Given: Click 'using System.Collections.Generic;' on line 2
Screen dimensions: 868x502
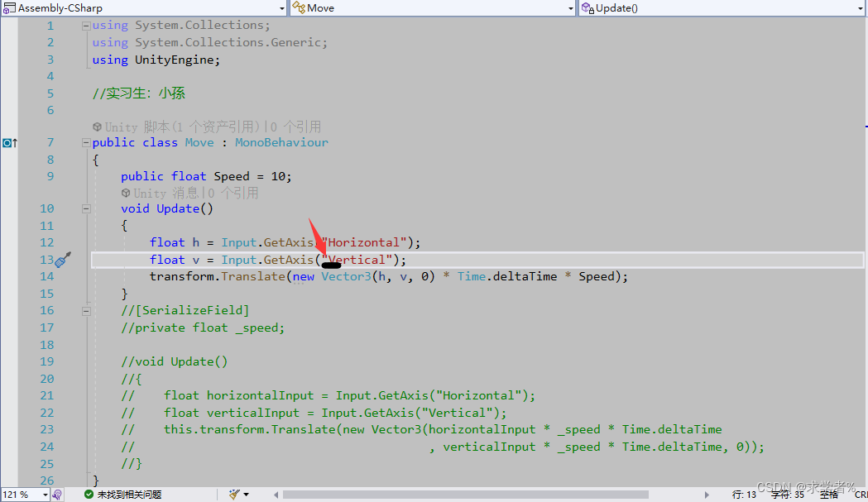Looking at the screenshot, I should [210, 43].
